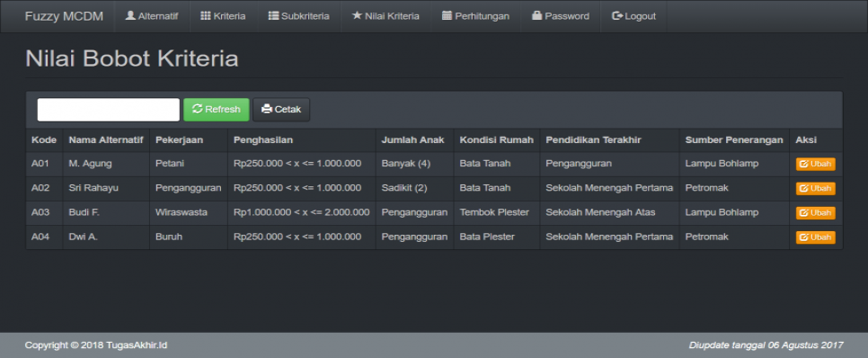Click the green Refresh button
868x358 pixels.
(x=217, y=110)
